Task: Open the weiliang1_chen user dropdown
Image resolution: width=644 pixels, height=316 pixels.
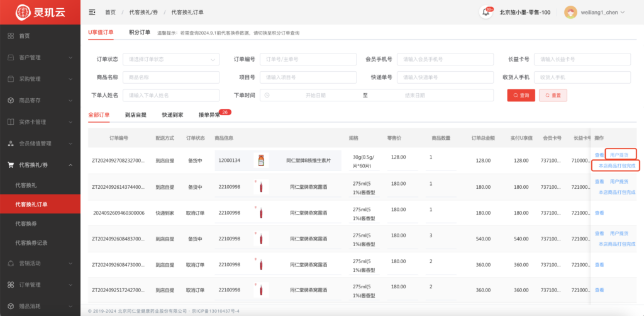Action: coord(602,13)
